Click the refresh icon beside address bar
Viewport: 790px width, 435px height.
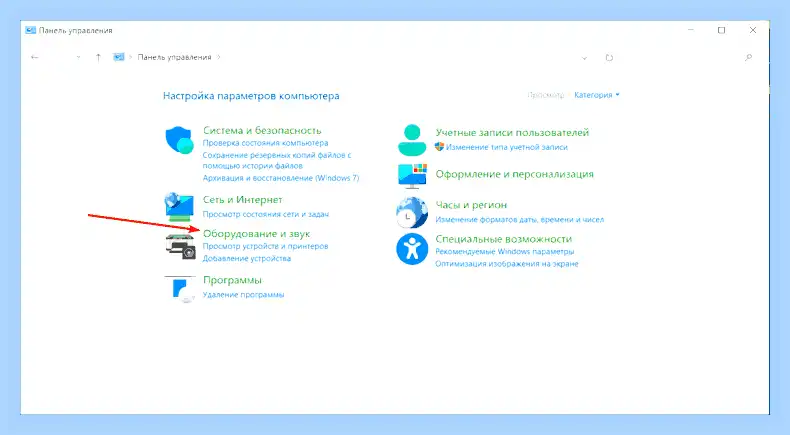[x=609, y=58]
